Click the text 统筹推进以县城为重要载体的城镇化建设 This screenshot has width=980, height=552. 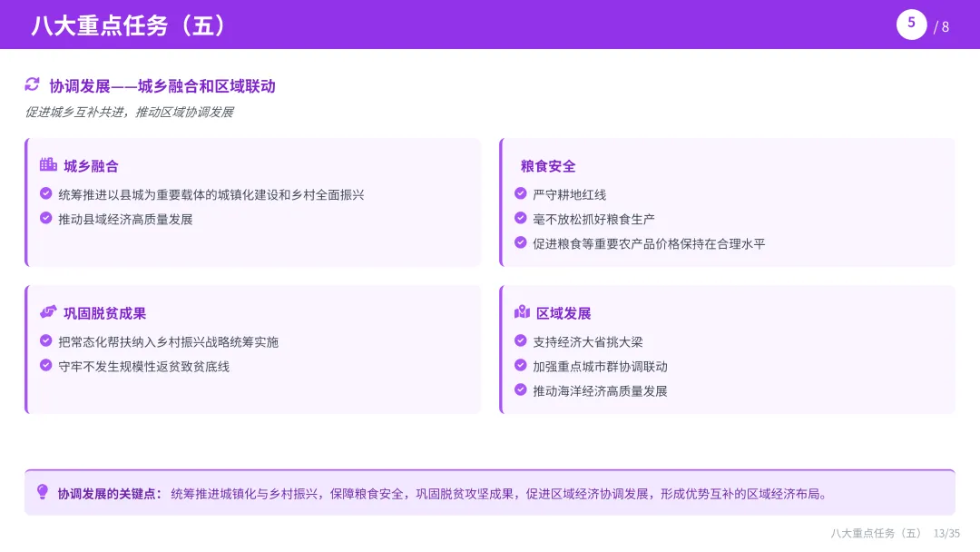point(168,195)
